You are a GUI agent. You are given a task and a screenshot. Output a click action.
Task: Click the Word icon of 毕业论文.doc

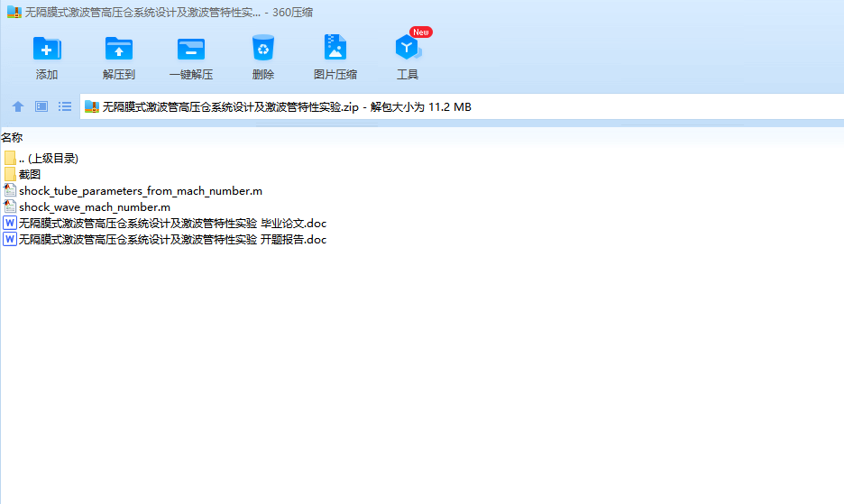coord(10,223)
